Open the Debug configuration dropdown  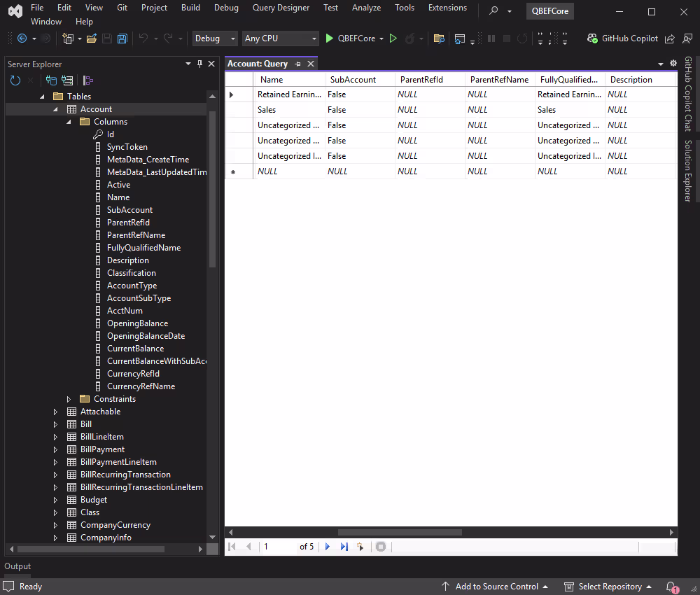(x=215, y=38)
